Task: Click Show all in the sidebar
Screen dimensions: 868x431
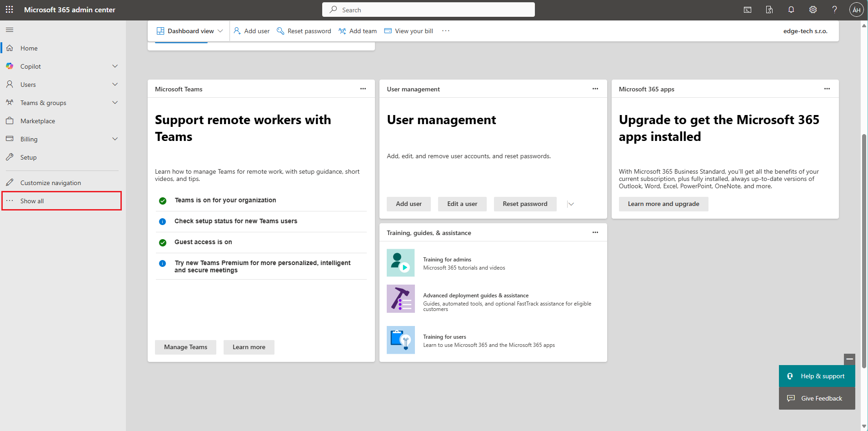Action: point(32,200)
